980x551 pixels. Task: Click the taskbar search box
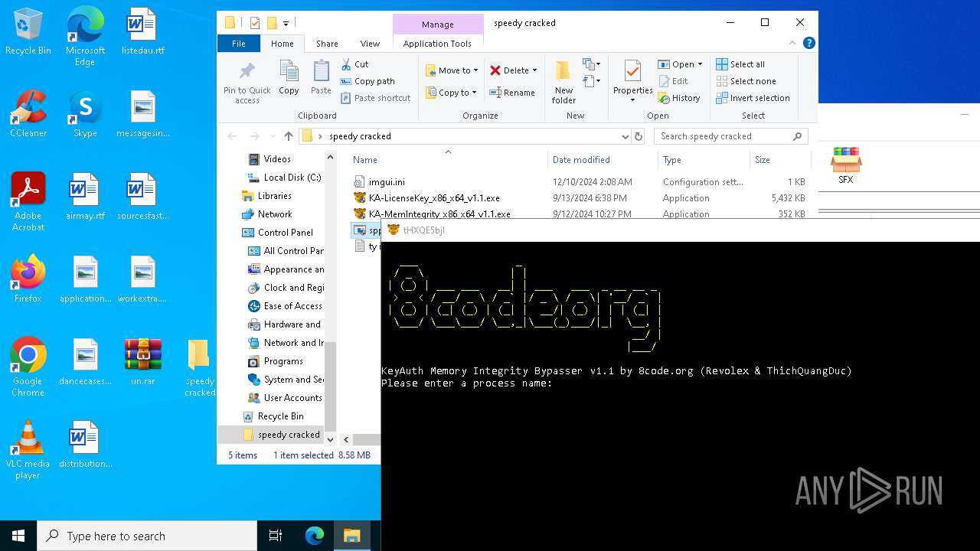(147, 536)
